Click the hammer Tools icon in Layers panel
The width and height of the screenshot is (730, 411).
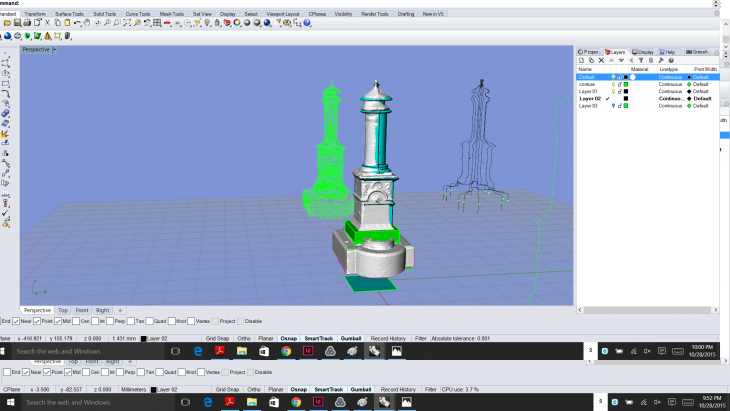pyautogui.click(x=662, y=60)
